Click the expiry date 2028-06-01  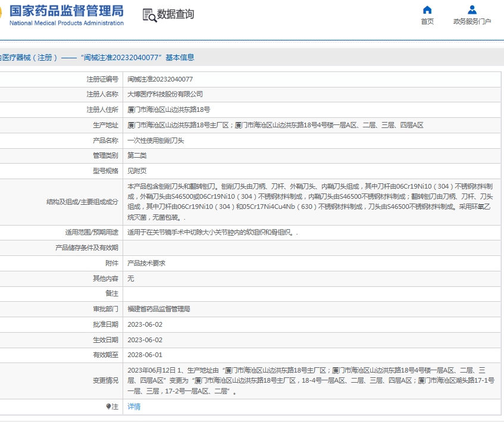click(145, 355)
